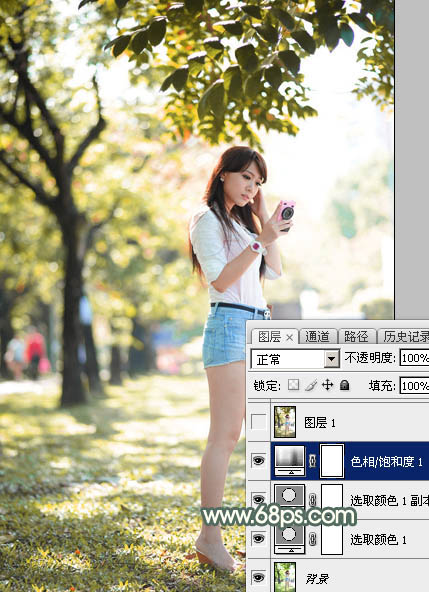Click the 不透明度 opacity input field
Image resolution: width=429 pixels, height=592 pixels.
[414, 358]
